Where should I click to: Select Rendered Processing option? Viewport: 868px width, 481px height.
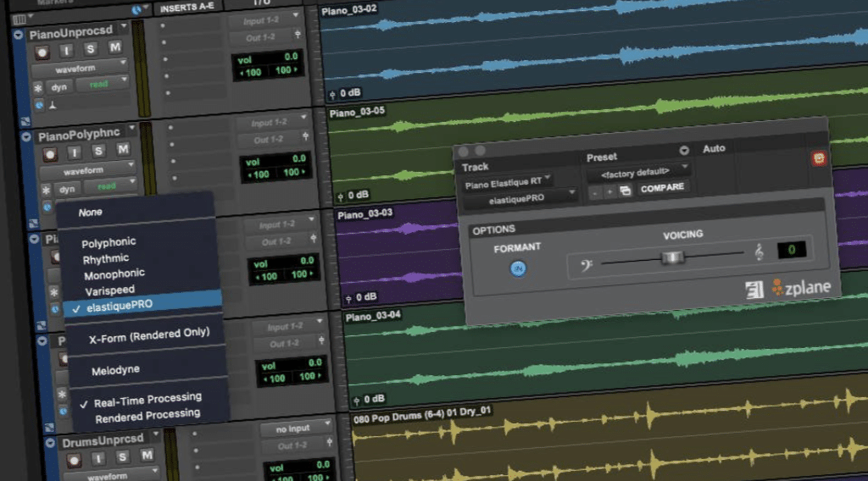click(147, 416)
